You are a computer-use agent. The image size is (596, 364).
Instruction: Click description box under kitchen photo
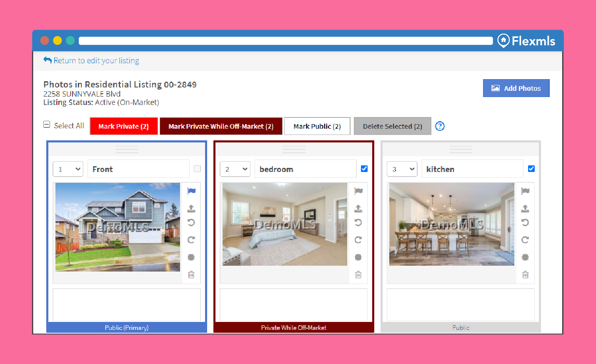tap(461, 304)
